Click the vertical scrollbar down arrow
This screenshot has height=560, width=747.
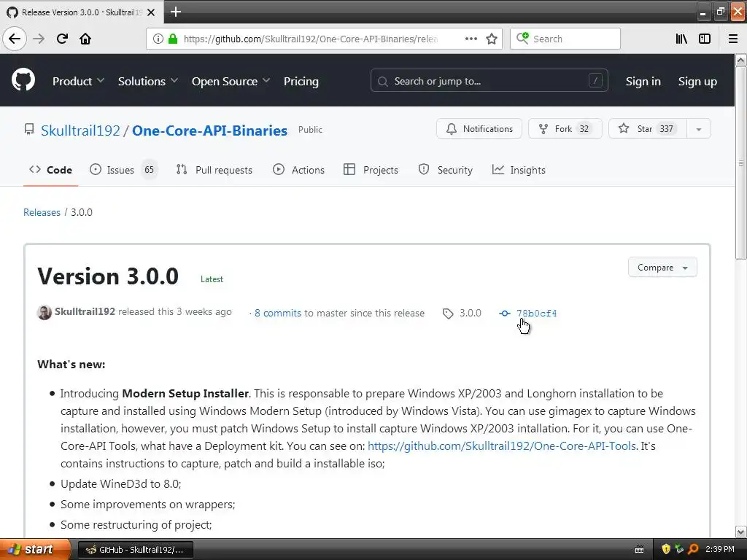pyautogui.click(x=741, y=532)
